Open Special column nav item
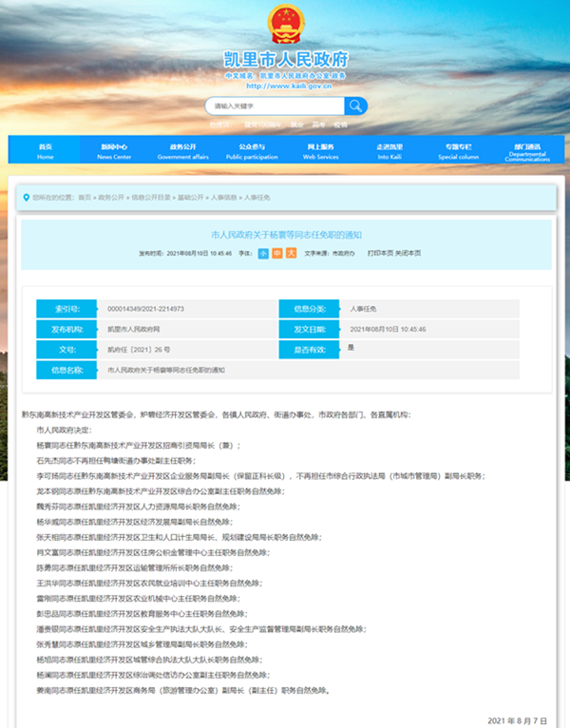The width and height of the screenshot is (570, 728). click(x=458, y=151)
